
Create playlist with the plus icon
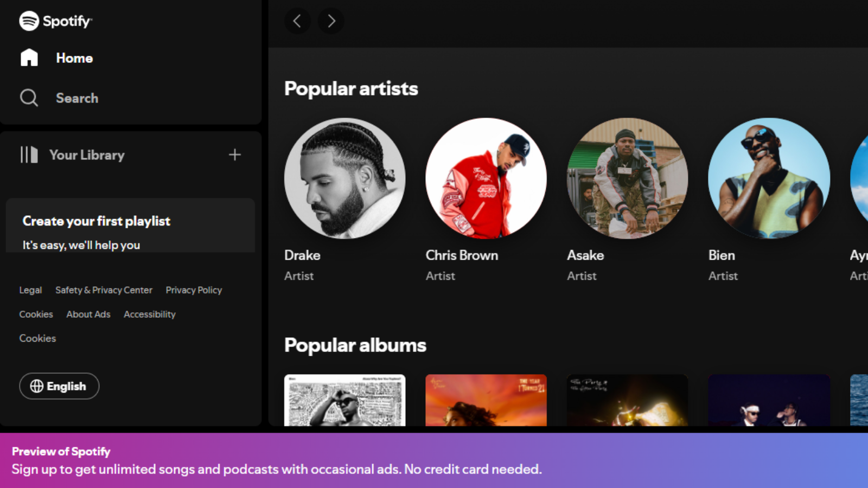[234, 155]
